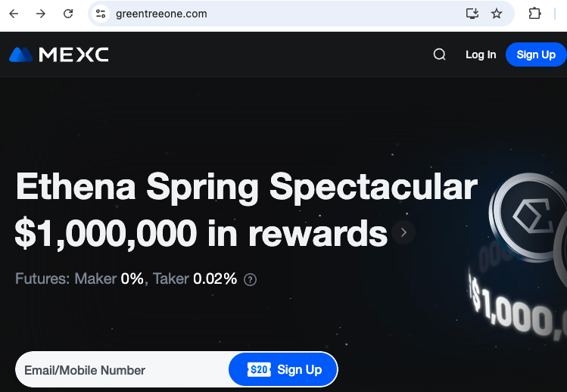This screenshot has height=392, width=567.
Task: Click the Log In link
Action: click(x=481, y=54)
